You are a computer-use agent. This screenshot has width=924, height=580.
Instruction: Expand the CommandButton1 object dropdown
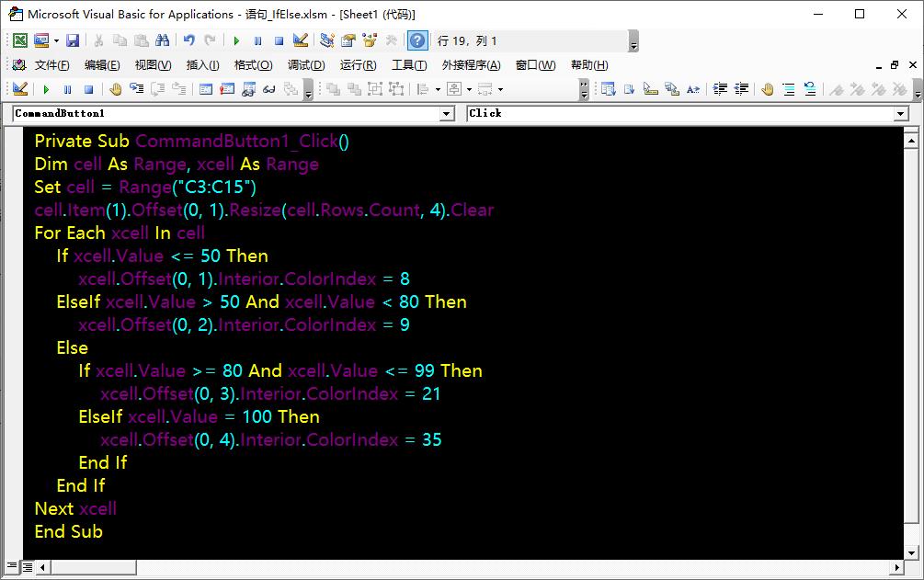click(448, 113)
